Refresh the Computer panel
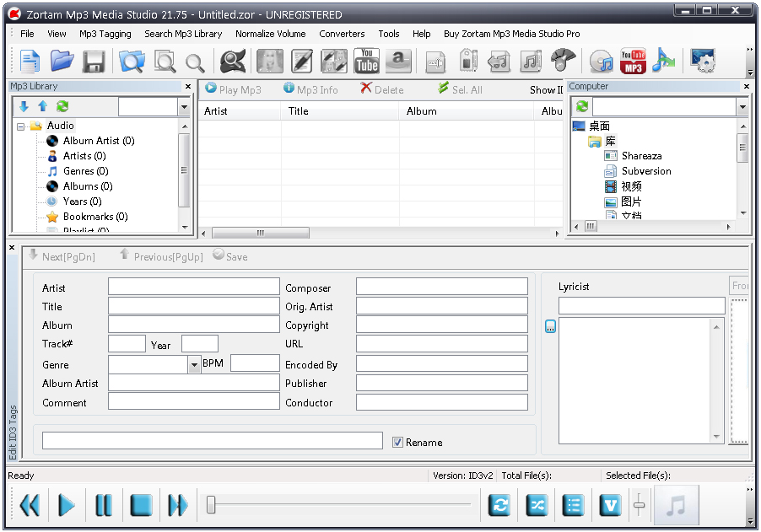This screenshot has height=532, width=761. (582, 105)
